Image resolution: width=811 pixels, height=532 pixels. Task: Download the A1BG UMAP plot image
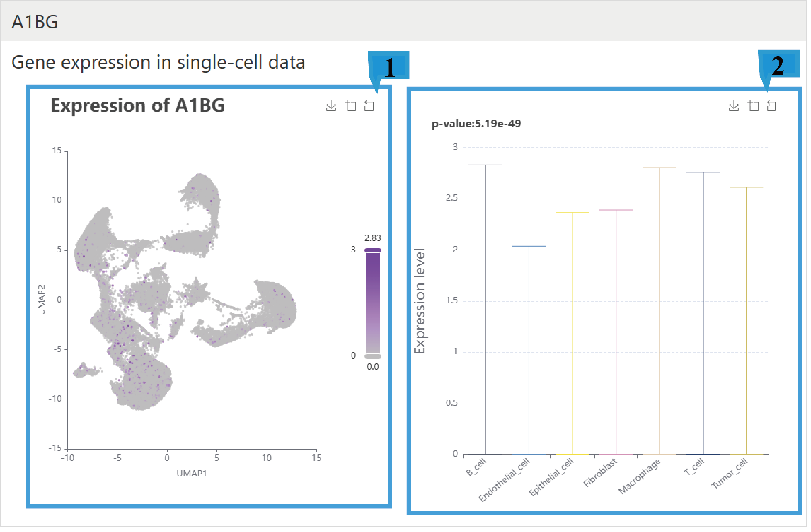click(x=332, y=106)
